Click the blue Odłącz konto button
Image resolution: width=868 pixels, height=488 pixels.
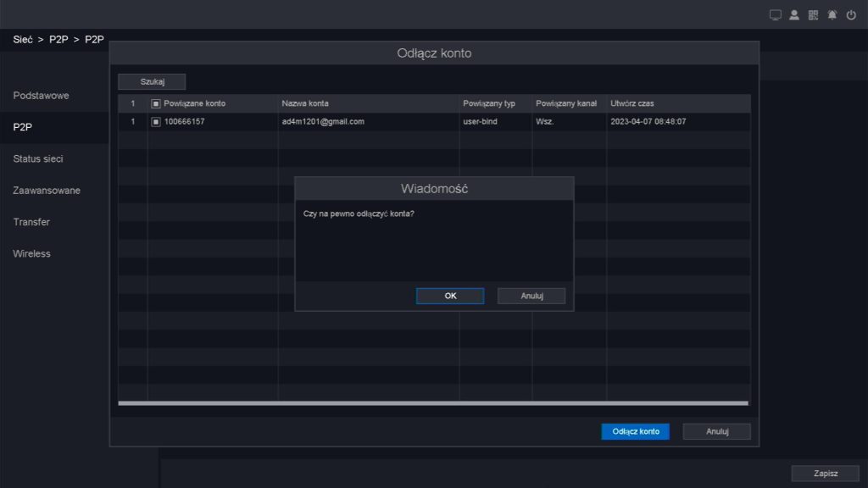(x=636, y=431)
